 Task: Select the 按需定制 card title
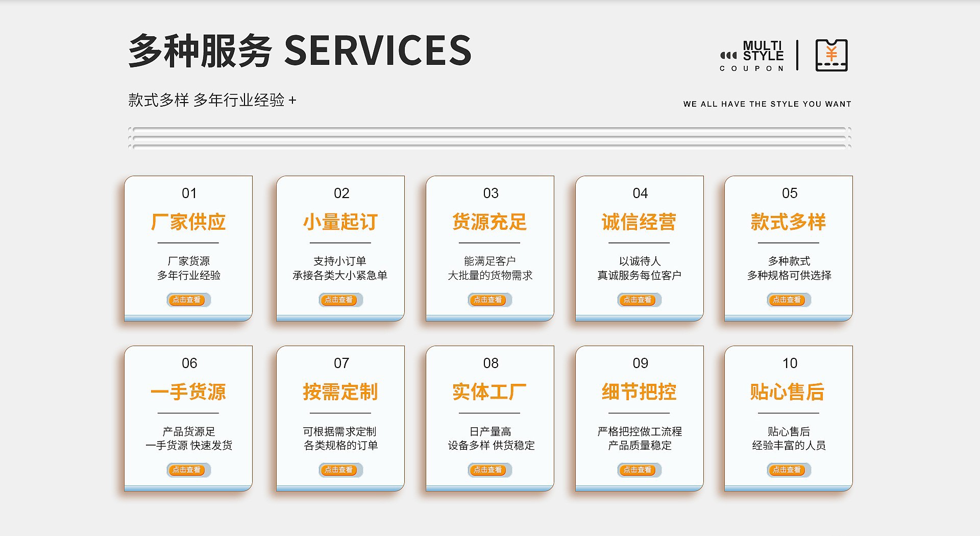click(x=340, y=392)
